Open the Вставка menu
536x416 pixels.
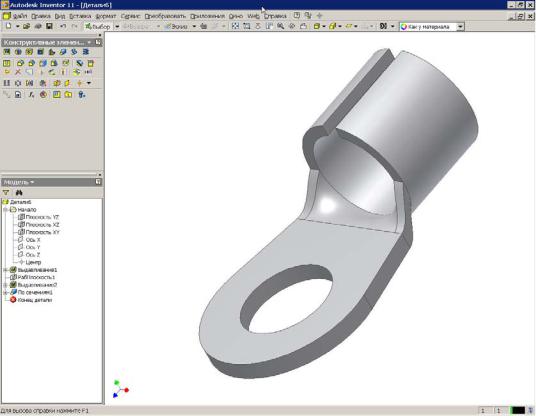[80, 16]
